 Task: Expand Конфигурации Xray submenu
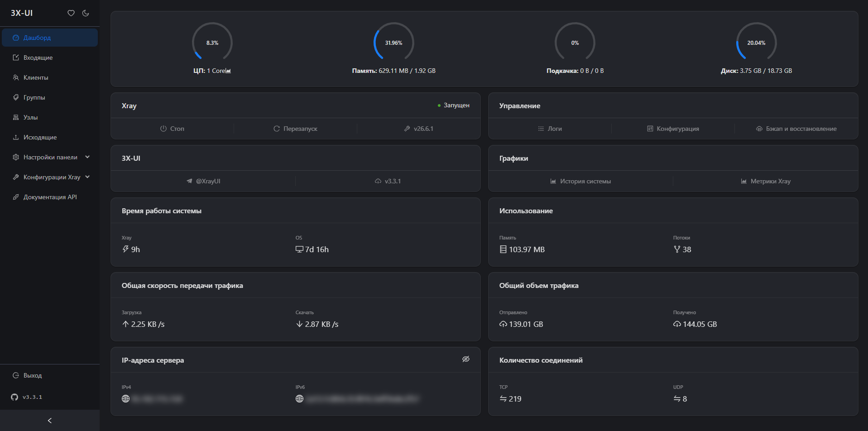tap(50, 177)
